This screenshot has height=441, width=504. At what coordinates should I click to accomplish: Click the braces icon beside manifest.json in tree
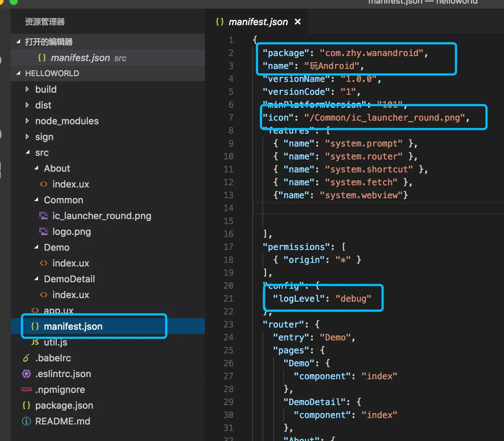click(35, 326)
